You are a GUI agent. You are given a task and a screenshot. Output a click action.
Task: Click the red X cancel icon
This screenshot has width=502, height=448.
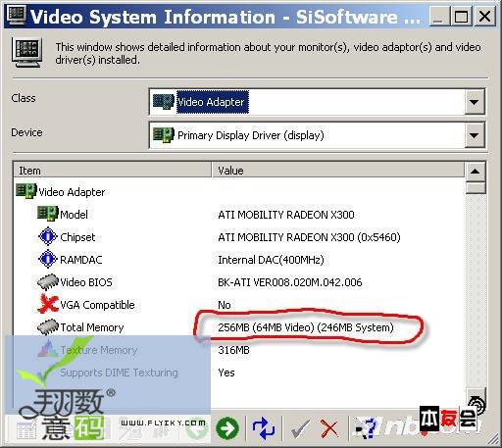coord(329,428)
